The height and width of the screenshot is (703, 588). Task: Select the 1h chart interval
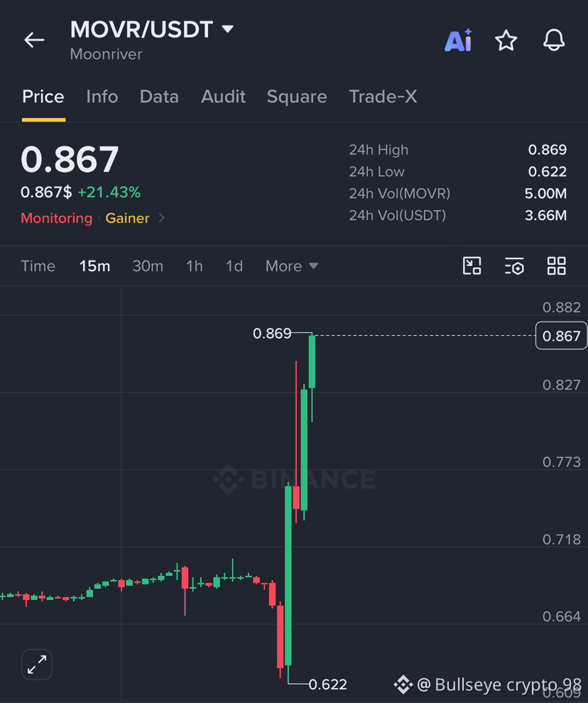194,266
